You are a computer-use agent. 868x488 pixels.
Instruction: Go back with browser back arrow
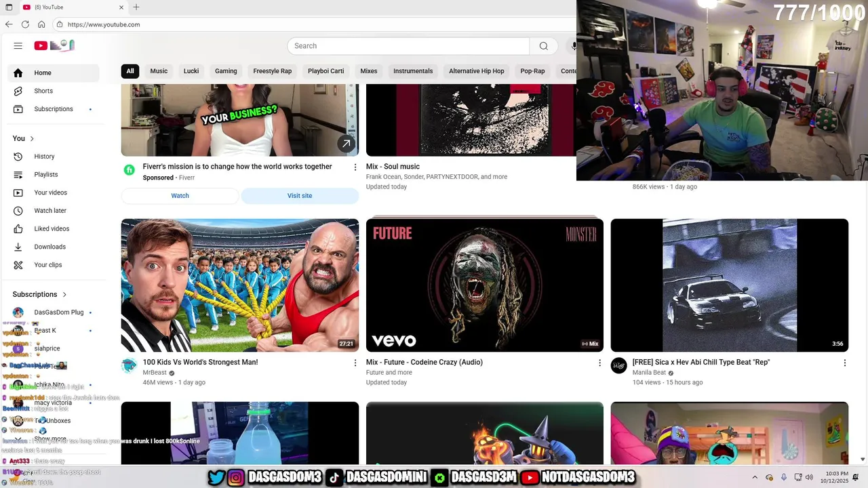pyautogui.click(x=9, y=24)
